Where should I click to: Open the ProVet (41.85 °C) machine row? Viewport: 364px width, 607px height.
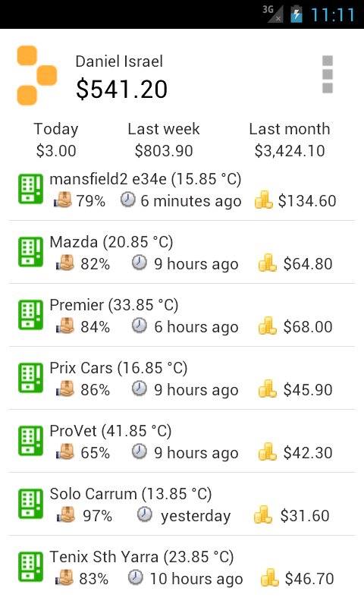182,441
